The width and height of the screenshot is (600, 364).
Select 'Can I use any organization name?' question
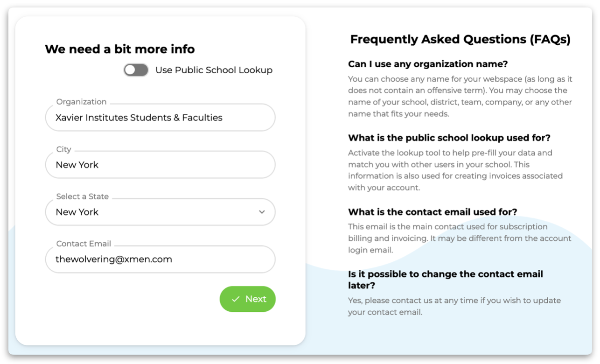(x=428, y=64)
